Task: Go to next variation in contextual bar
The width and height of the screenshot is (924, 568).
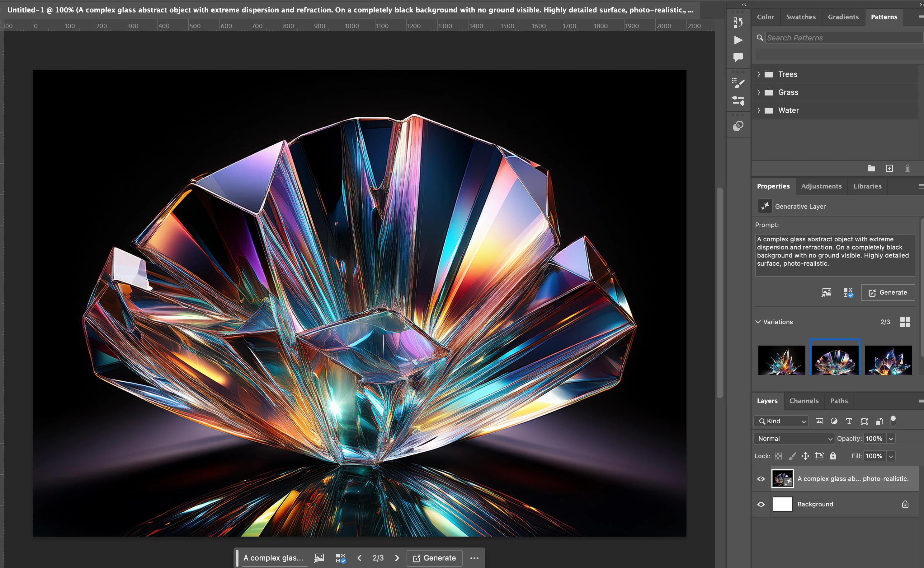Action: coord(397,558)
